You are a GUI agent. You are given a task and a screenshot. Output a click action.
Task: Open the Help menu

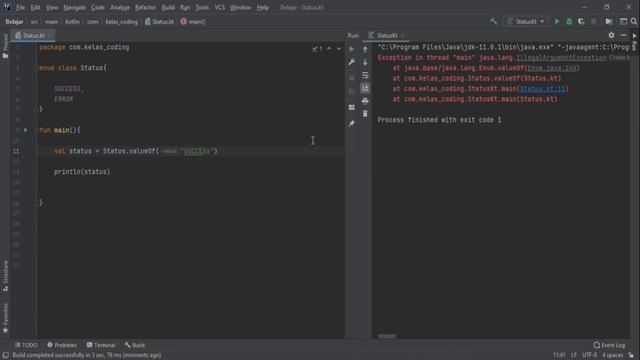(262, 7)
